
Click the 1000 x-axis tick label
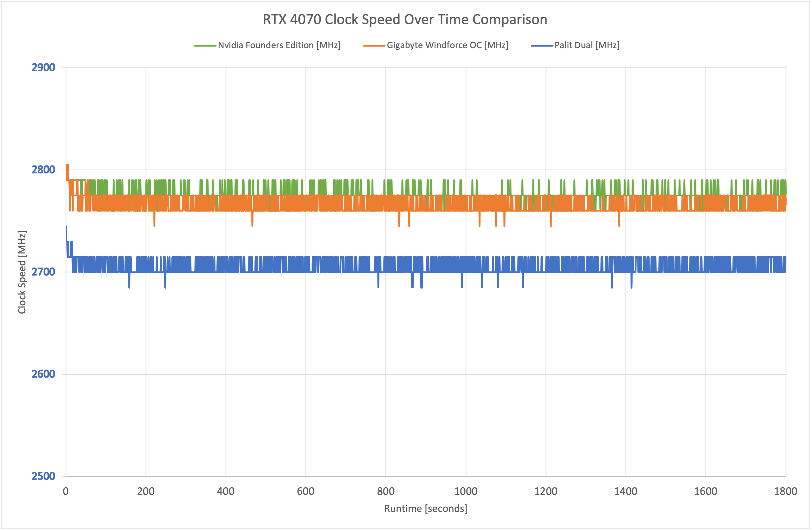point(466,491)
